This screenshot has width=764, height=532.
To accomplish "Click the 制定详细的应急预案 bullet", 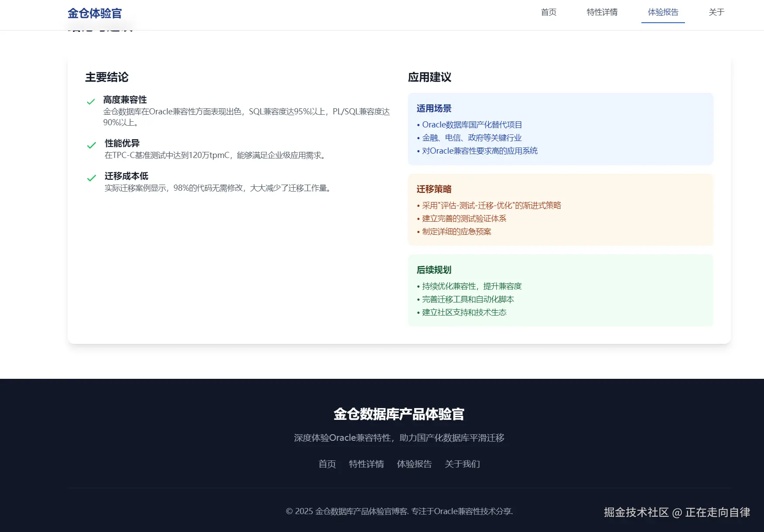I will coord(454,232).
